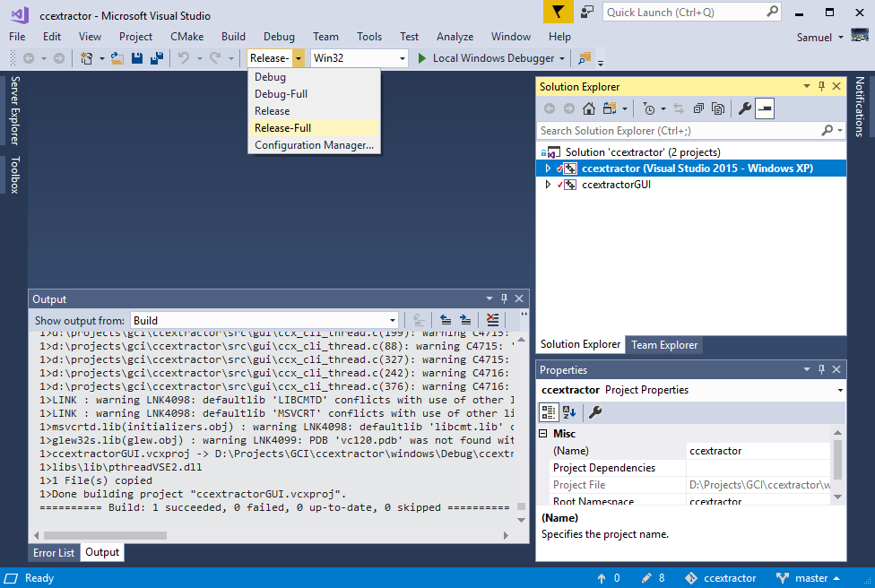Click the Pending Changes Filter clock icon
The image size is (875, 588).
pyautogui.click(x=648, y=108)
